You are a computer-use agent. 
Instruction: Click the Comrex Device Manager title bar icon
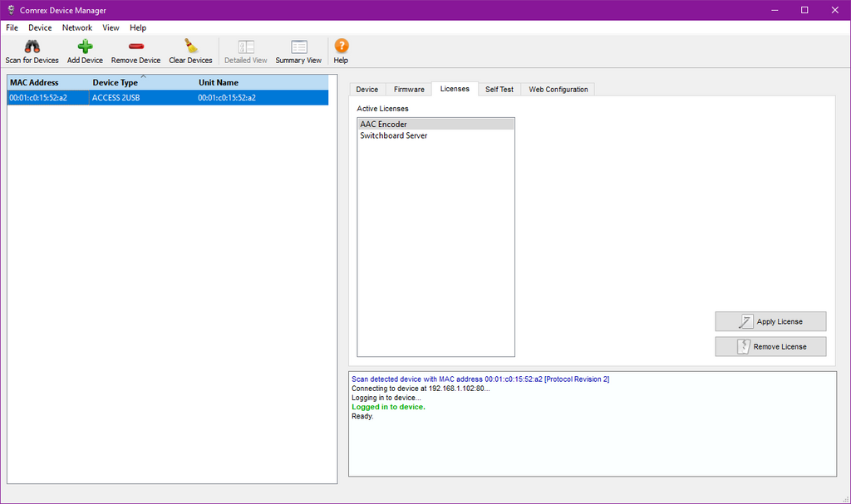click(x=11, y=10)
